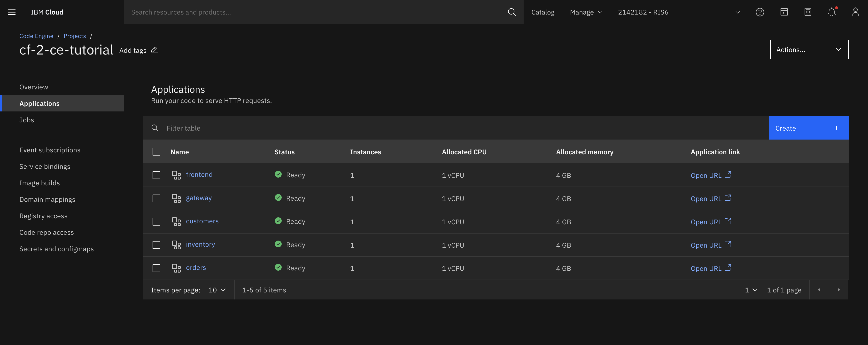868x345 pixels.
Task: Click the application icon beside customers
Action: (176, 221)
